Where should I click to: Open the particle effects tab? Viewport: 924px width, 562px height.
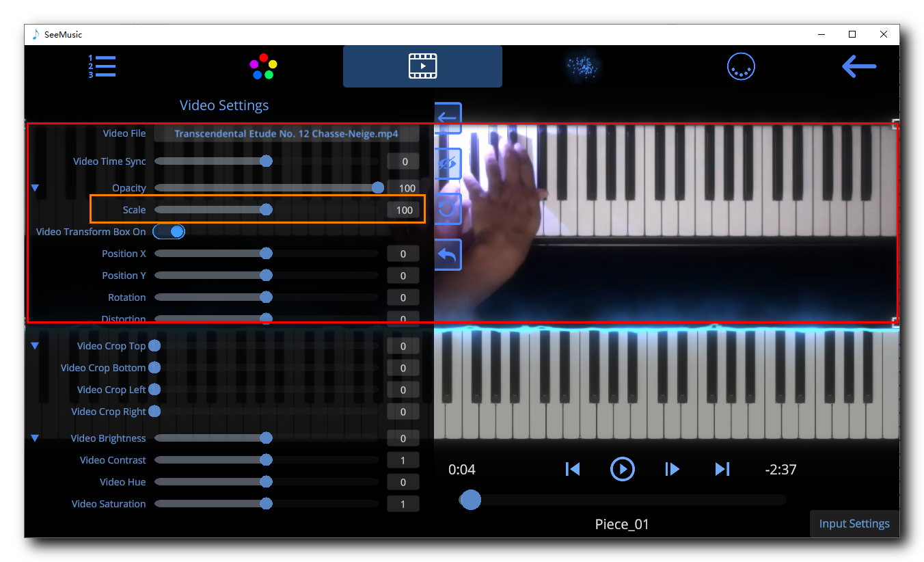[582, 66]
